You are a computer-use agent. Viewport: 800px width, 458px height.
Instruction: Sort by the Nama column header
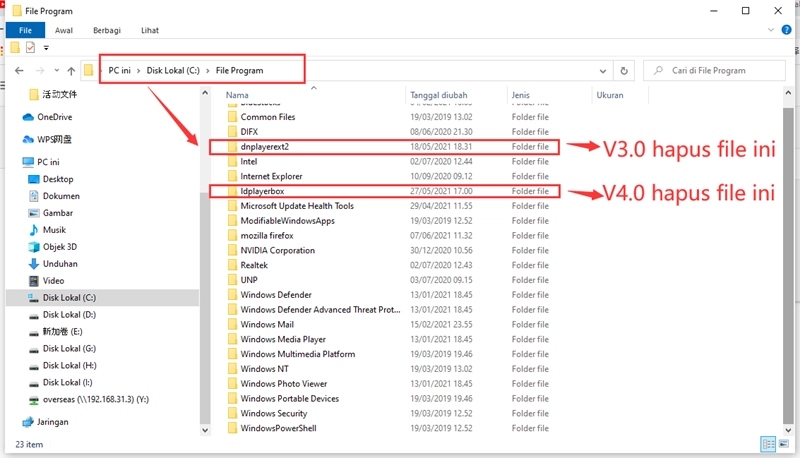tap(237, 95)
